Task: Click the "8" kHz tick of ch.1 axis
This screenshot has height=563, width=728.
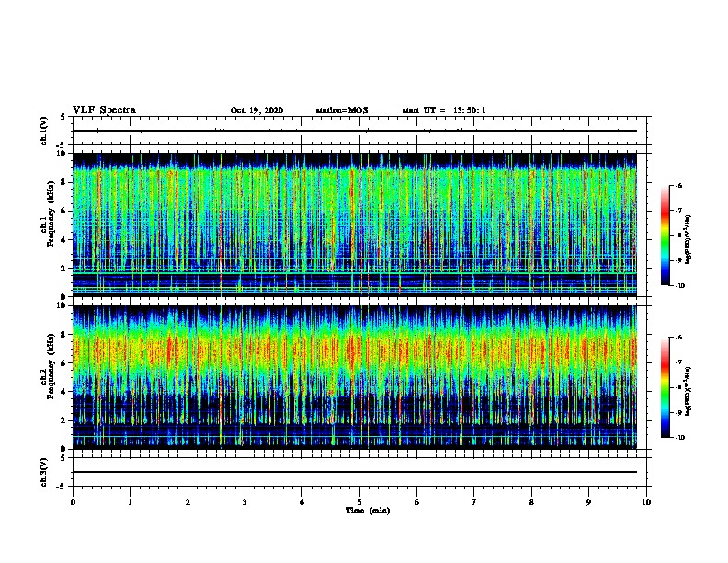Action: coord(63,182)
